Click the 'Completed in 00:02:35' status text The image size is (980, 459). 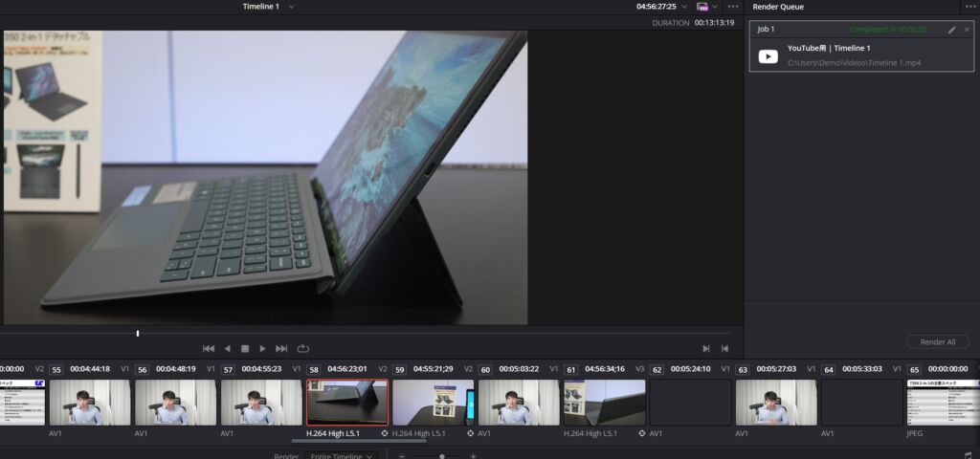(x=888, y=30)
